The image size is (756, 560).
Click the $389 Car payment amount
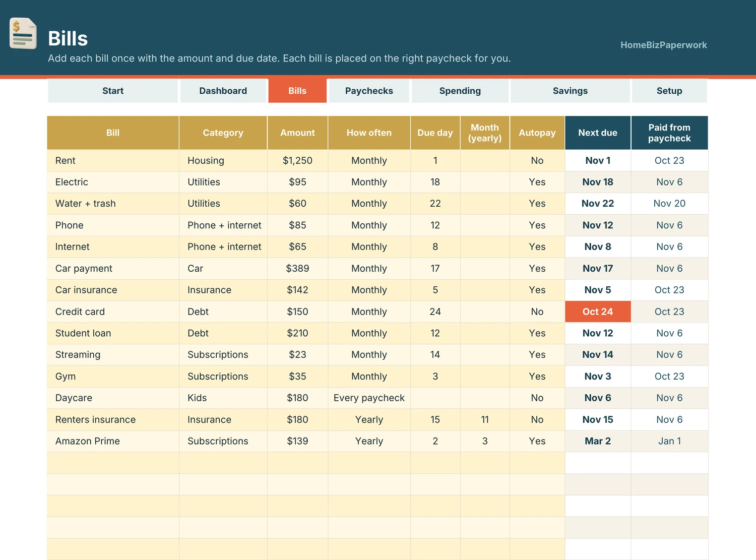[297, 269]
